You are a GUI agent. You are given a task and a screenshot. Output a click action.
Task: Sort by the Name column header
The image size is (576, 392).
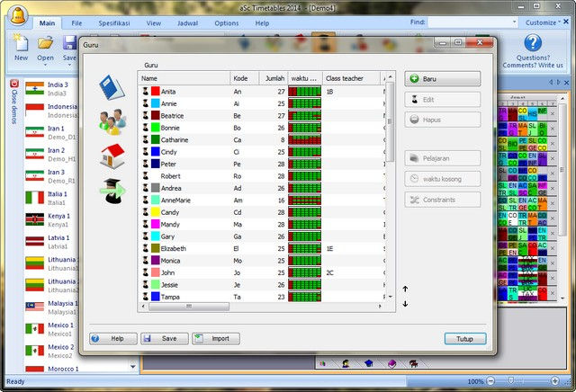[184, 78]
